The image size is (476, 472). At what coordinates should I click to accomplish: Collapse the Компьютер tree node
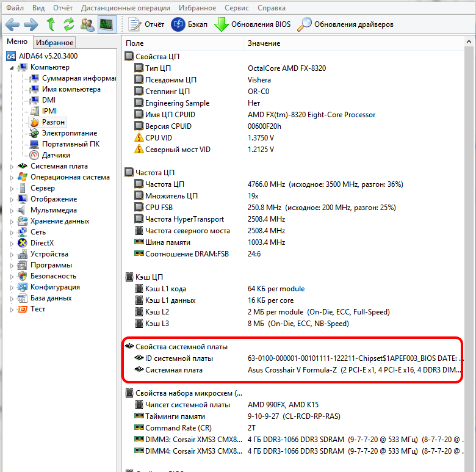click(x=12, y=67)
